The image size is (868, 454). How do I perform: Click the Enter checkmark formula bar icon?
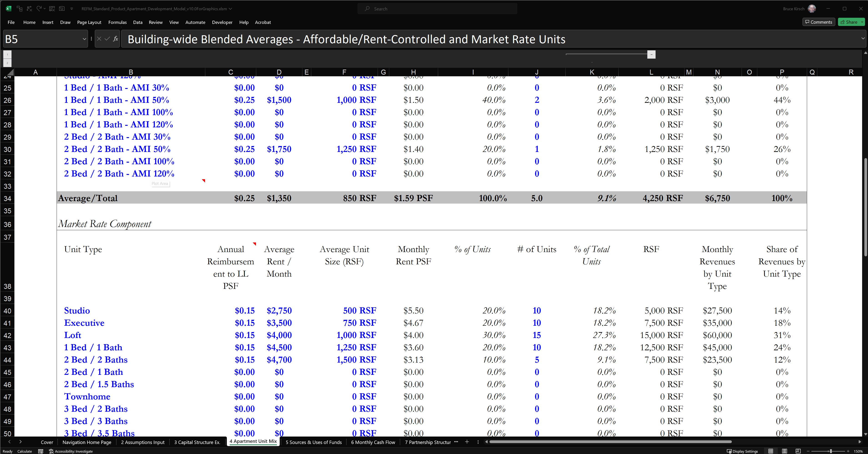pos(107,39)
